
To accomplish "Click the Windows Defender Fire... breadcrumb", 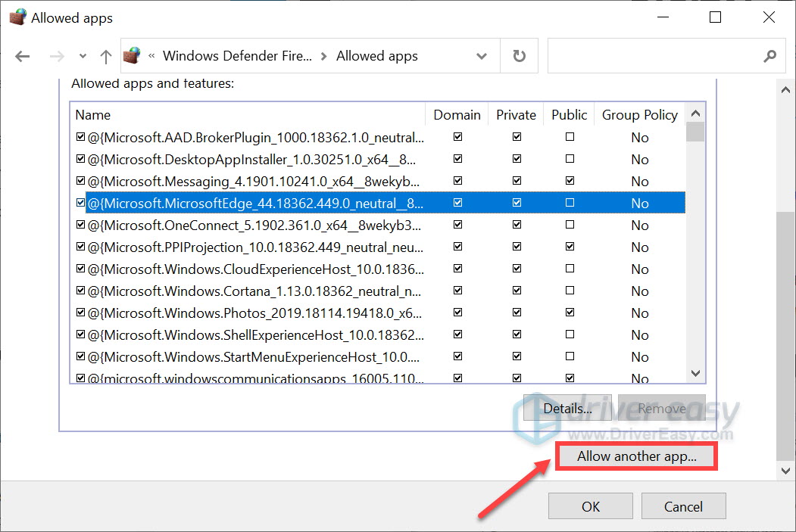I will (x=237, y=56).
